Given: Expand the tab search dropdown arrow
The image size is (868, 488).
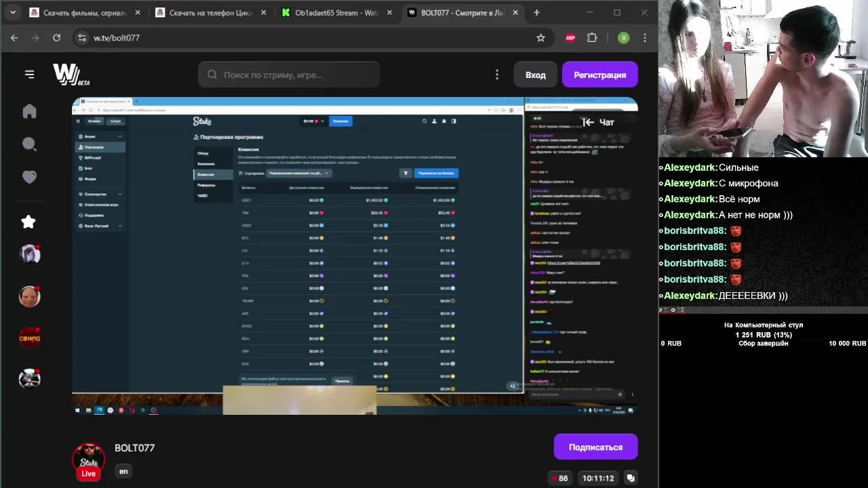Looking at the screenshot, I should point(12,12).
